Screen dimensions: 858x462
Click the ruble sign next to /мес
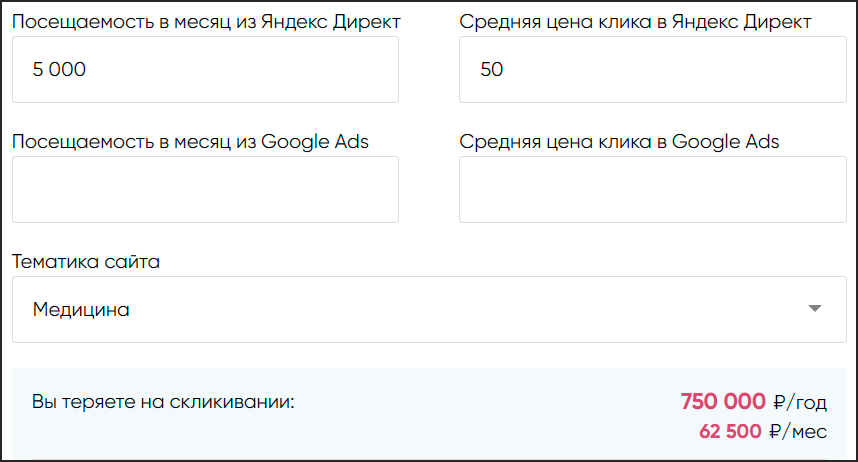coord(777,432)
